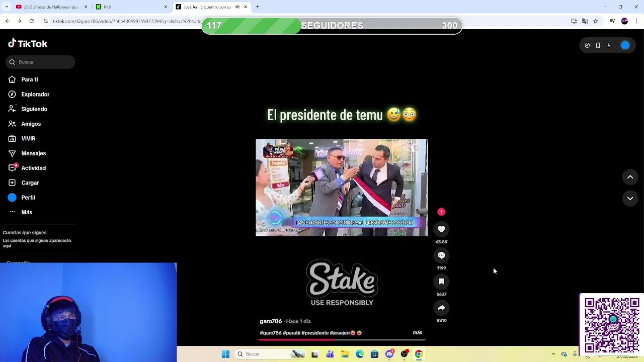Viewport: 644px width, 362px height.
Task: Bookmark this page with star
Action: [x=596, y=21]
